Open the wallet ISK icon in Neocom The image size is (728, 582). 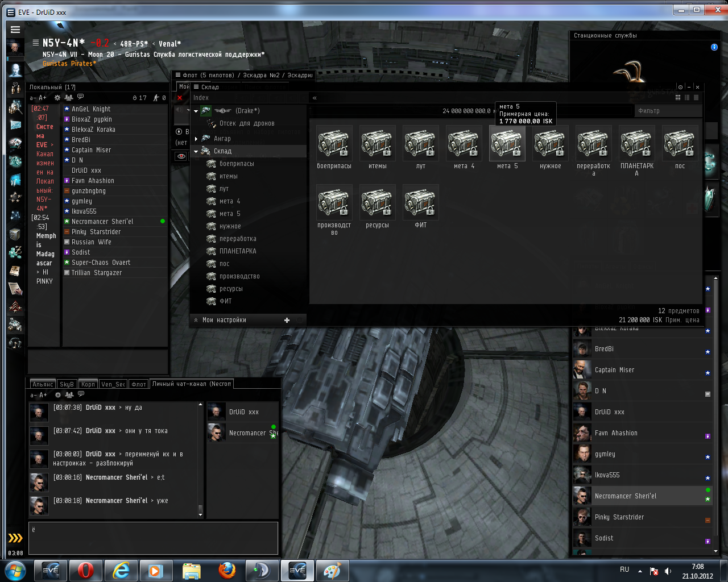pos(15,253)
